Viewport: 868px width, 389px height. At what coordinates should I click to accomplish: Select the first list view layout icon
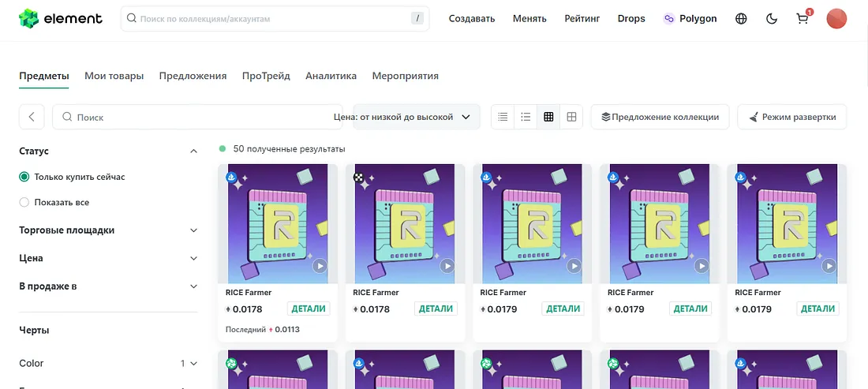click(x=503, y=117)
